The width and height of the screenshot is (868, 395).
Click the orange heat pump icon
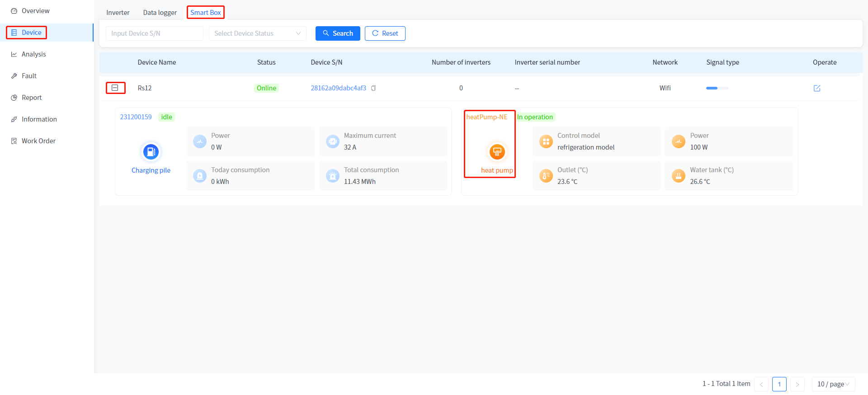(497, 152)
